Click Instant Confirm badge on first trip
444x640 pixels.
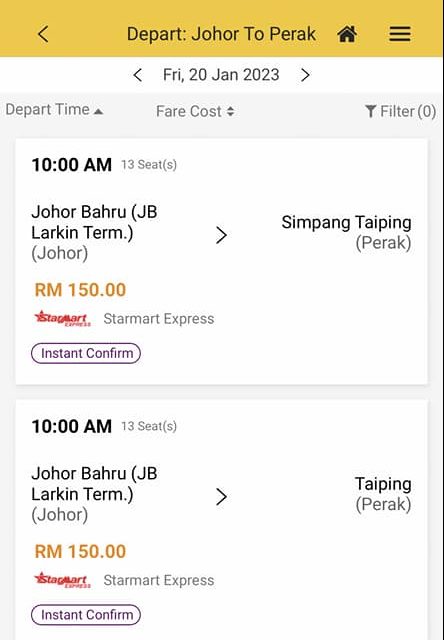point(86,353)
